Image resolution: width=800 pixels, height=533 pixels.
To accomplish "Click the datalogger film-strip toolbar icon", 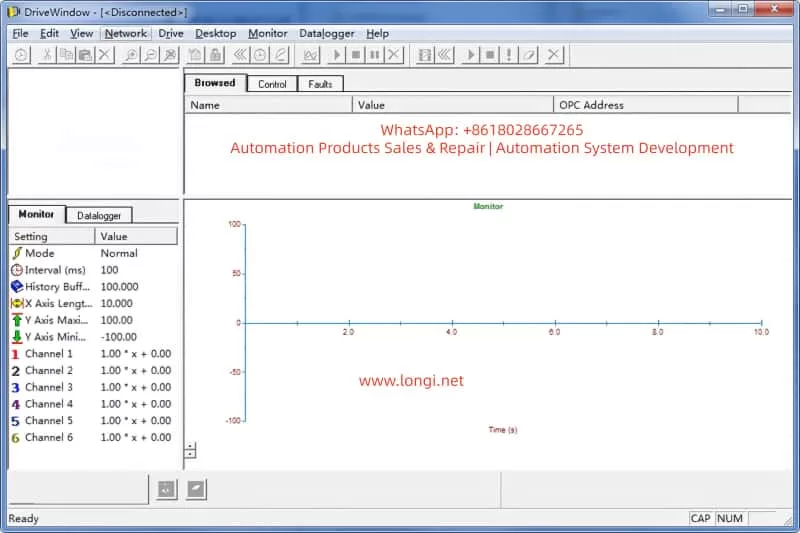I will [424, 55].
